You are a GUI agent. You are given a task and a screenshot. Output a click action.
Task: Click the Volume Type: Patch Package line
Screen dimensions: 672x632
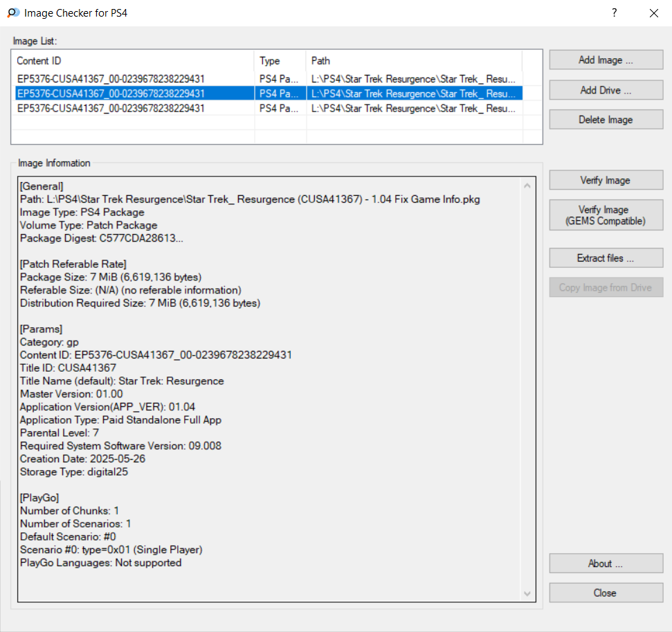[89, 226]
